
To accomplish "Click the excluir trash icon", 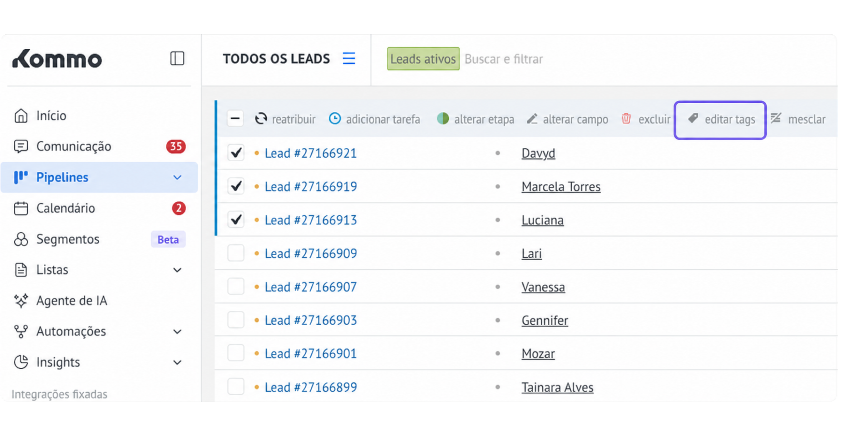I will [626, 119].
